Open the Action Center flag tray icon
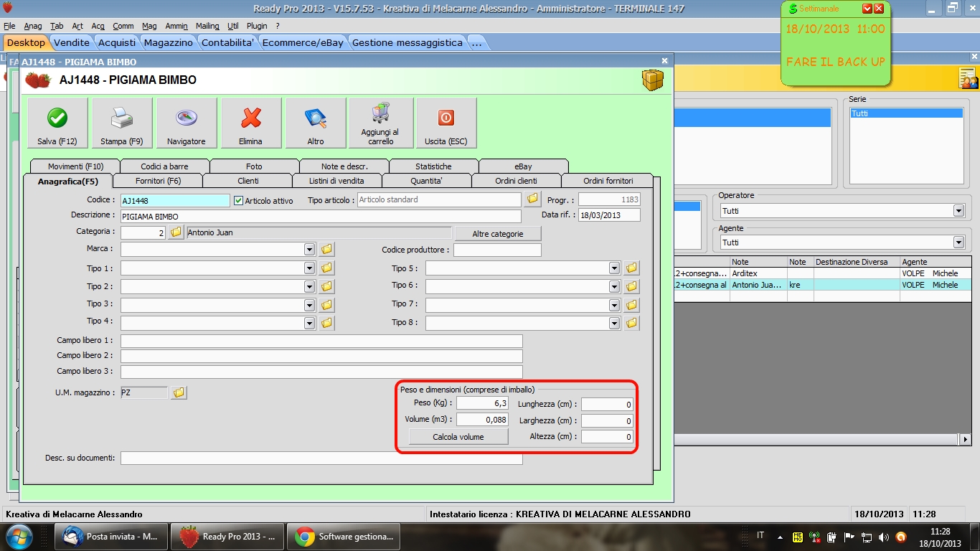 pos(849,537)
